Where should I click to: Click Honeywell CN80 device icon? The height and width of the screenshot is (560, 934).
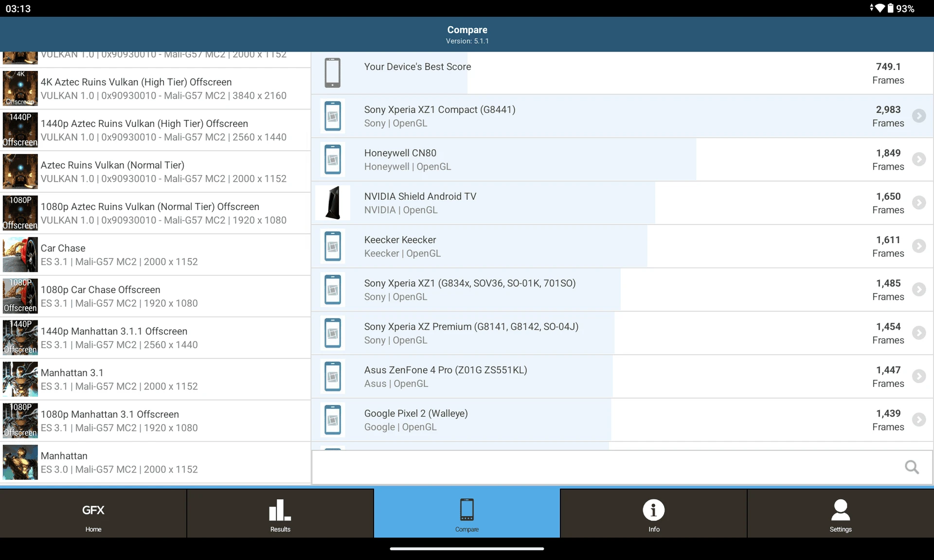(333, 159)
